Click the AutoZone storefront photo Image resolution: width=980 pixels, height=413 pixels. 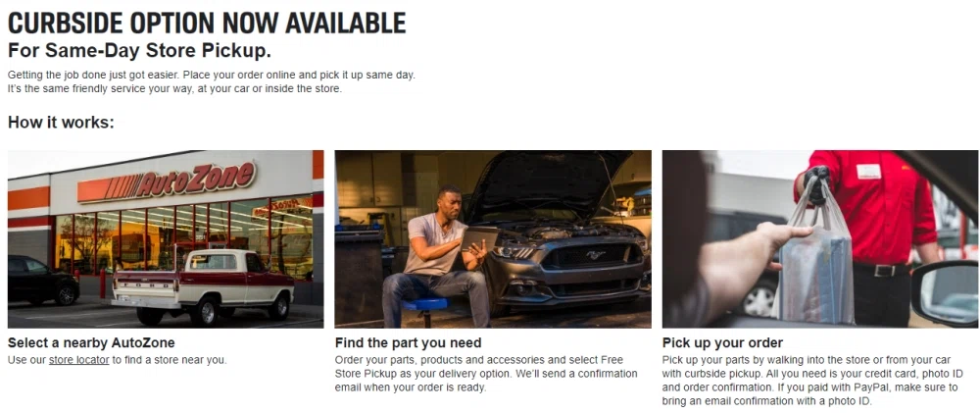point(166,239)
